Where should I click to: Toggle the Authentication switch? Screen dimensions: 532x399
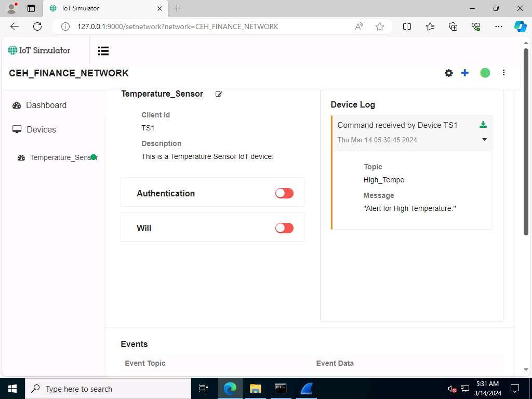[284, 193]
